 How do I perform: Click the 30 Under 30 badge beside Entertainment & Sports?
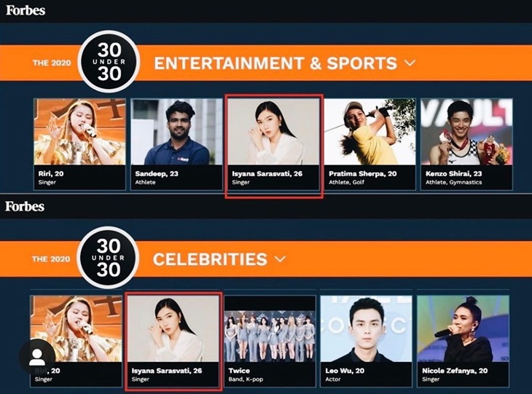(x=109, y=62)
